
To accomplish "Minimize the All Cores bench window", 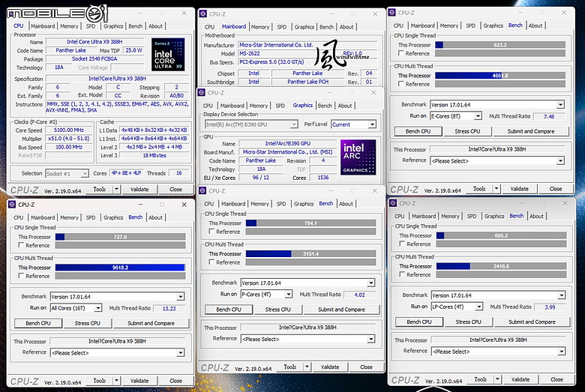I will (141, 205).
